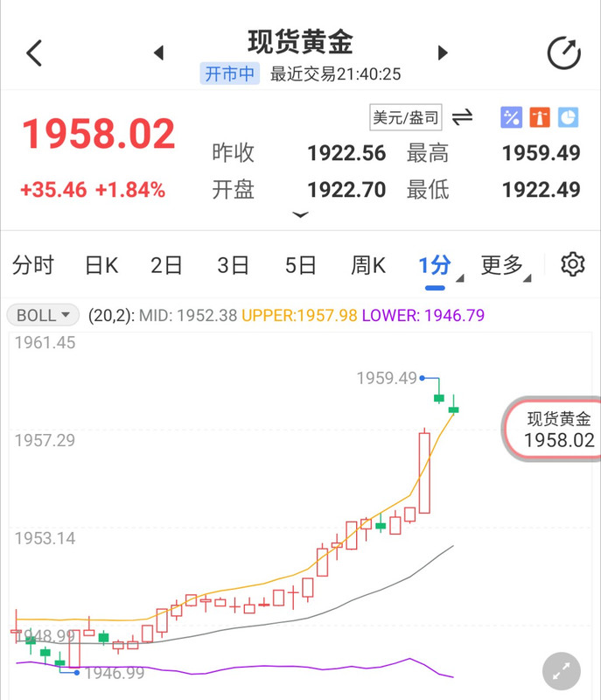Tap the LOWER: 1946.79 indicator value
601x700 pixels.
click(x=423, y=316)
